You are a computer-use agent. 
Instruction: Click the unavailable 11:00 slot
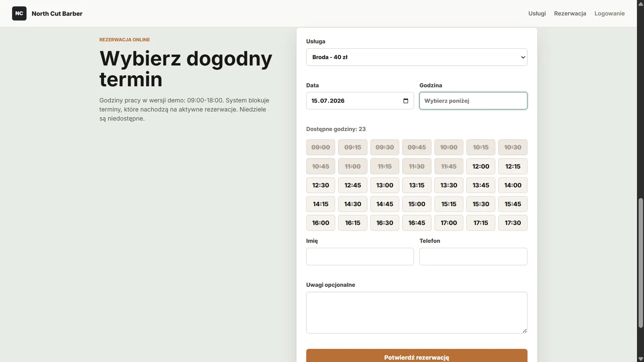point(353,166)
